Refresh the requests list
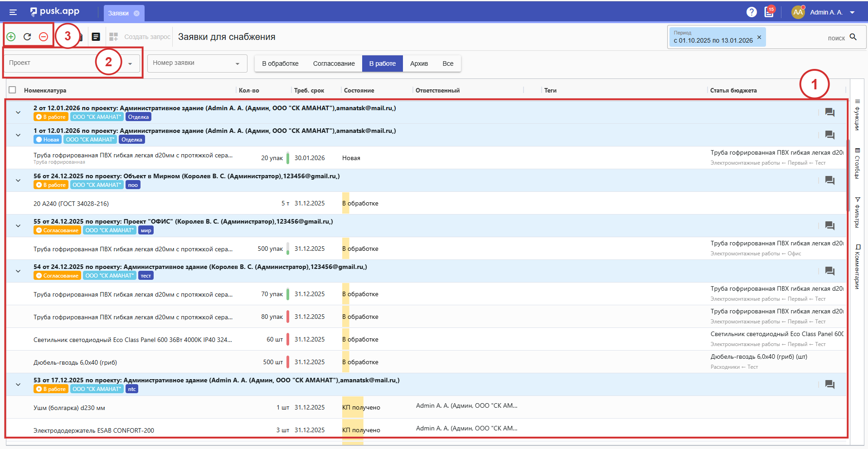 point(27,37)
